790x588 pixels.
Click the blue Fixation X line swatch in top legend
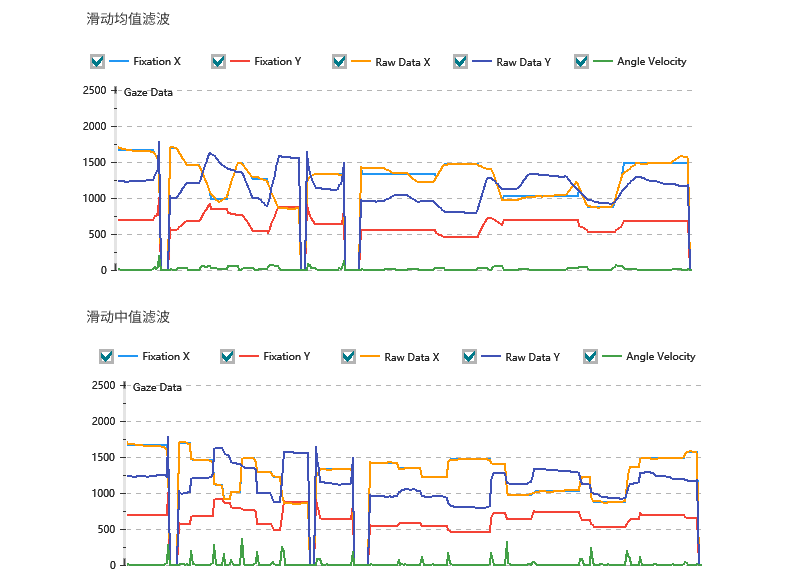click(x=118, y=62)
